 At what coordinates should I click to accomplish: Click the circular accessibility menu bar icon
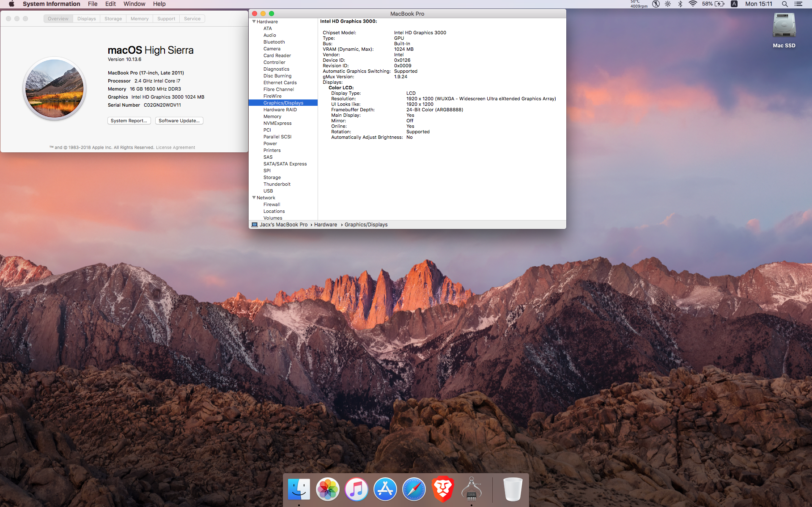click(656, 4)
